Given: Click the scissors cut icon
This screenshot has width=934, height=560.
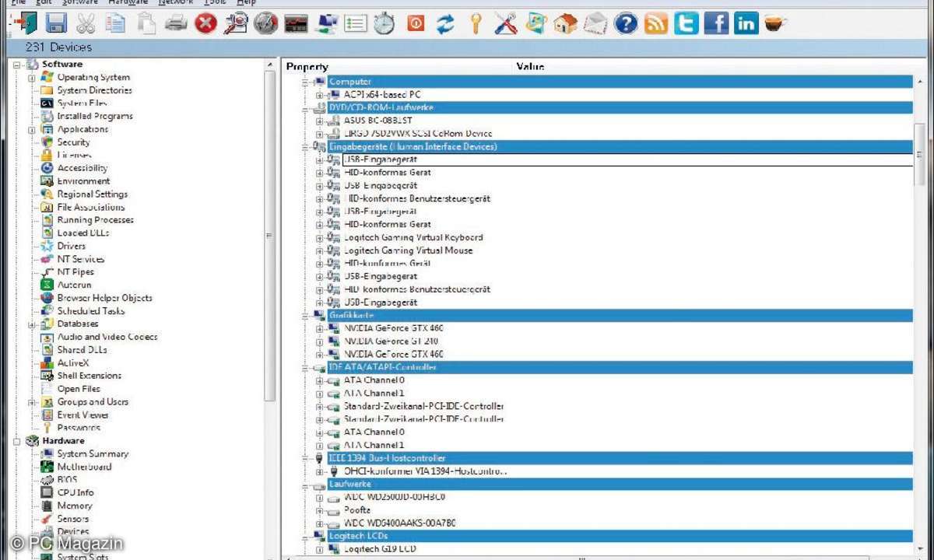Looking at the screenshot, I should pos(85,23).
